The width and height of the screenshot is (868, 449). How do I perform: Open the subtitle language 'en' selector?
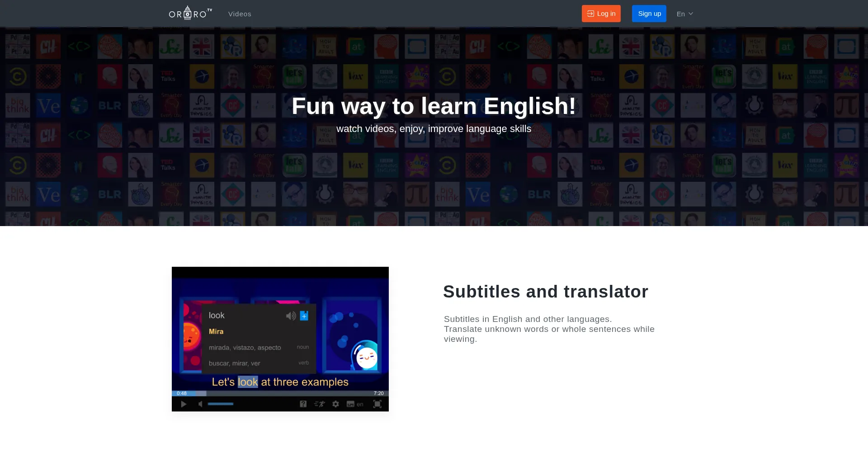click(x=360, y=404)
